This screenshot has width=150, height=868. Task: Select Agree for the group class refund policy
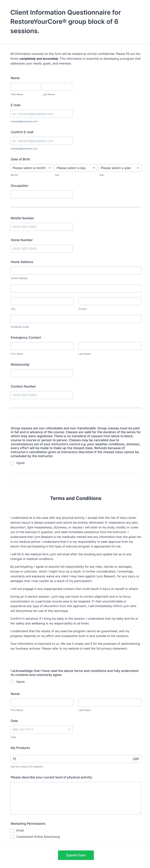[13, 463]
